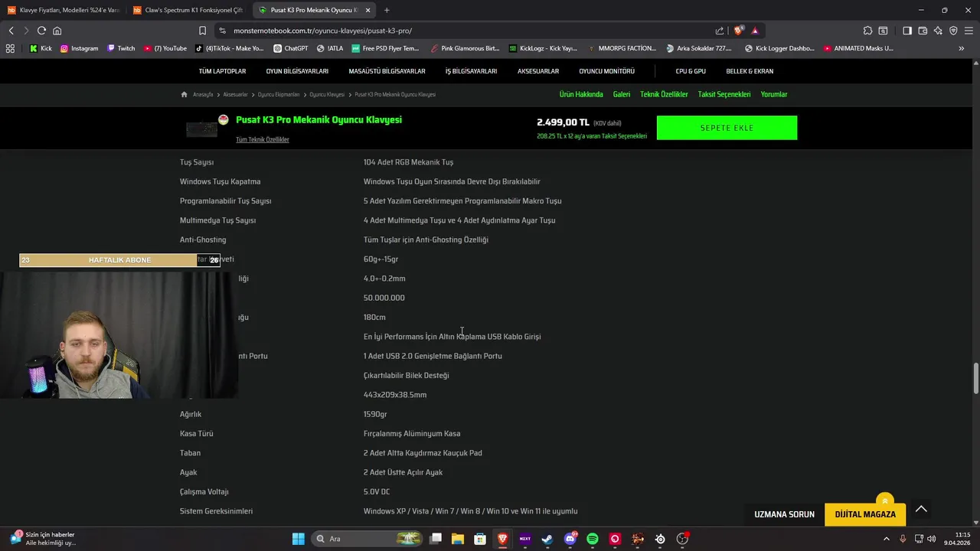The width and height of the screenshot is (980, 551).
Task: Open the TÜM LAPTOPLAR menu
Action: pyautogui.click(x=222, y=71)
